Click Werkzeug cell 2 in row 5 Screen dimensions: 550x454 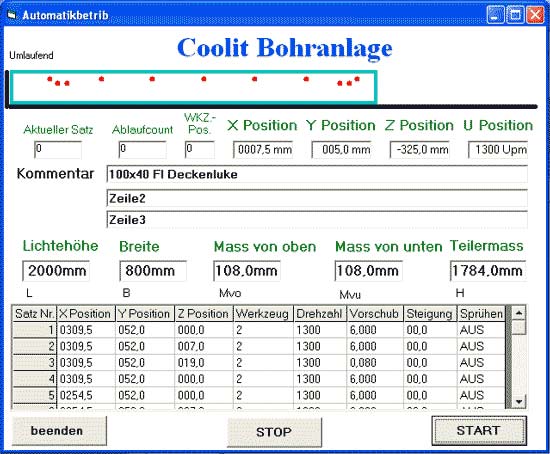coord(263,395)
